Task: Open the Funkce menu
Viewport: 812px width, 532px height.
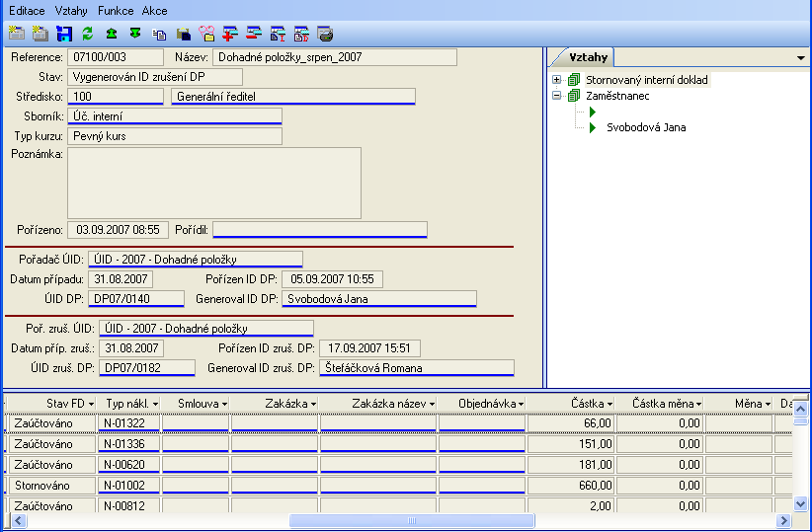Action: pos(116,11)
